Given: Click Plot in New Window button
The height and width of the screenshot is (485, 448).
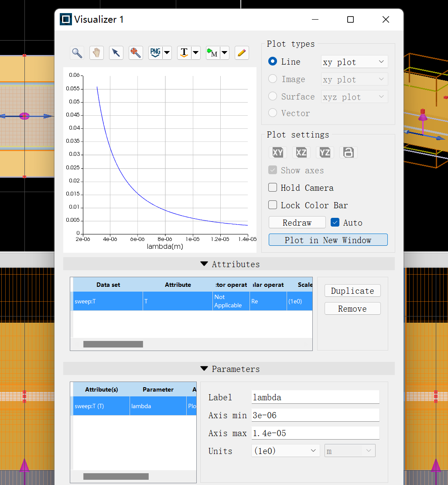Looking at the screenshot, I should 328,240.
